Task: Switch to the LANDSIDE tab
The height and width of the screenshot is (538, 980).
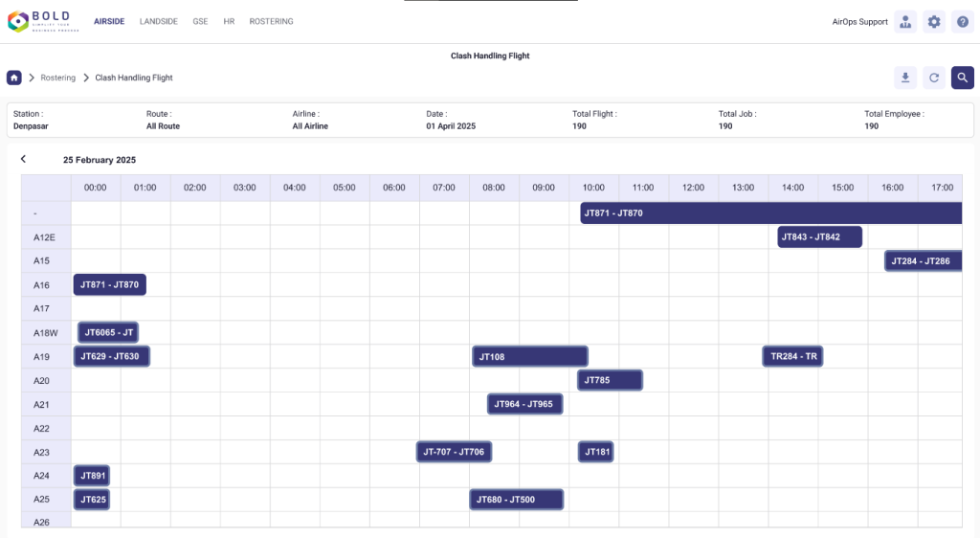Action: tap(159, 21)
